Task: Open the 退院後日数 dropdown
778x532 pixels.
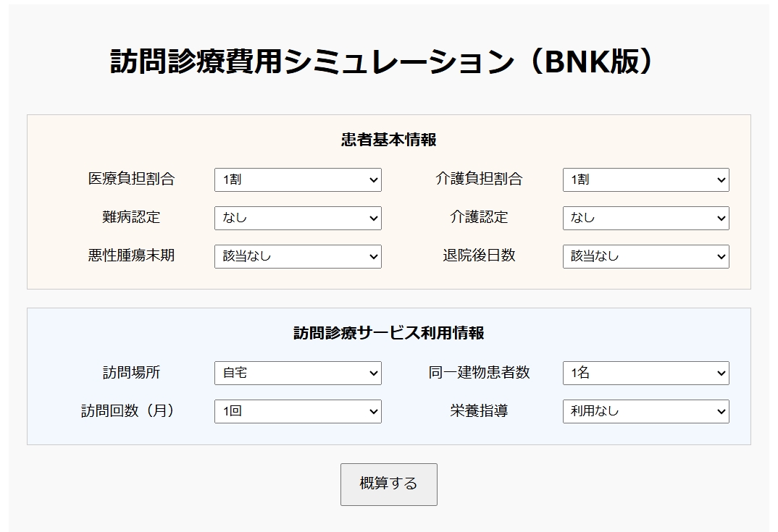Action: click(645, 256)
